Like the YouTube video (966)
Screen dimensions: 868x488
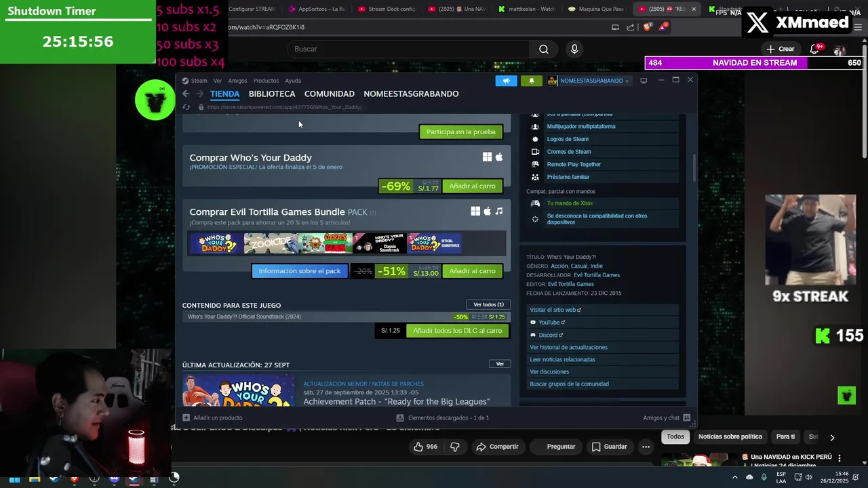pyautogui.click(x=425, y=447)
